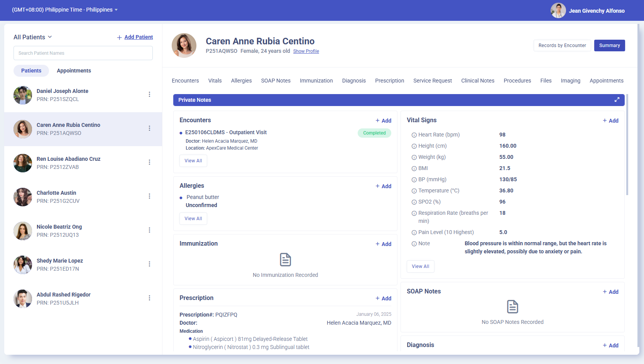View all vital signs records
Viewport: 644px width, 364px height.
point(420,266)
